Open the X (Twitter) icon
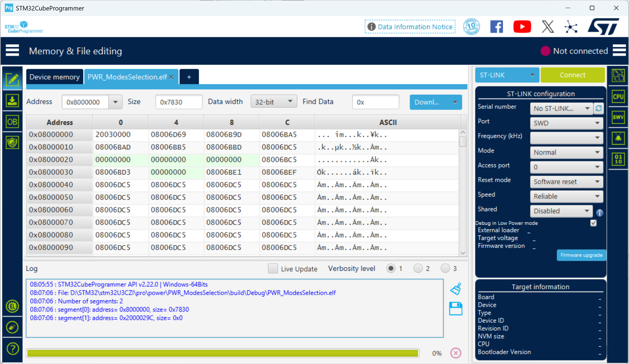 coord(548,27)
